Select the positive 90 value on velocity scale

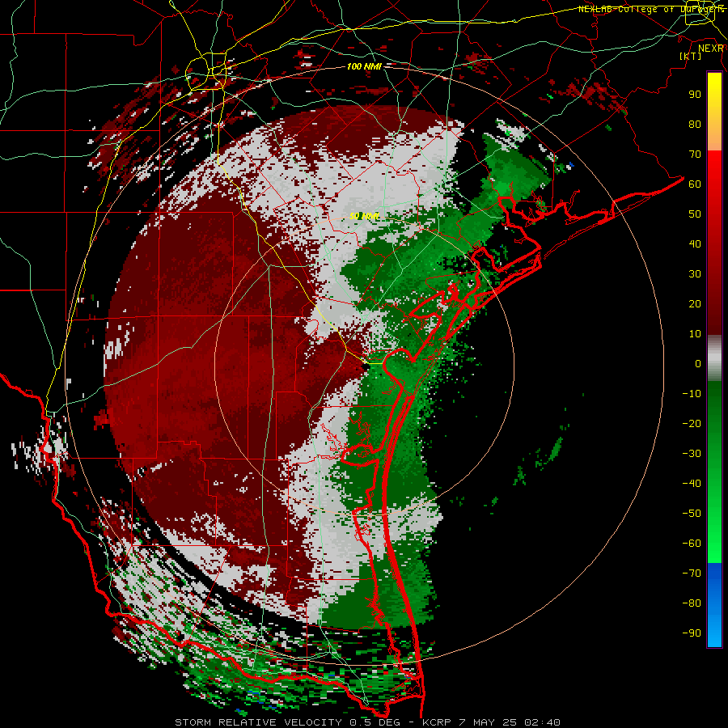695,95
